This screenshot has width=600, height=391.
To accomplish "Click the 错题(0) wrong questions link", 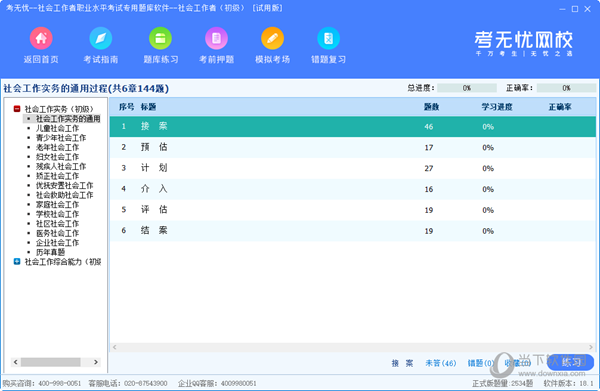I will click(480, 363).
